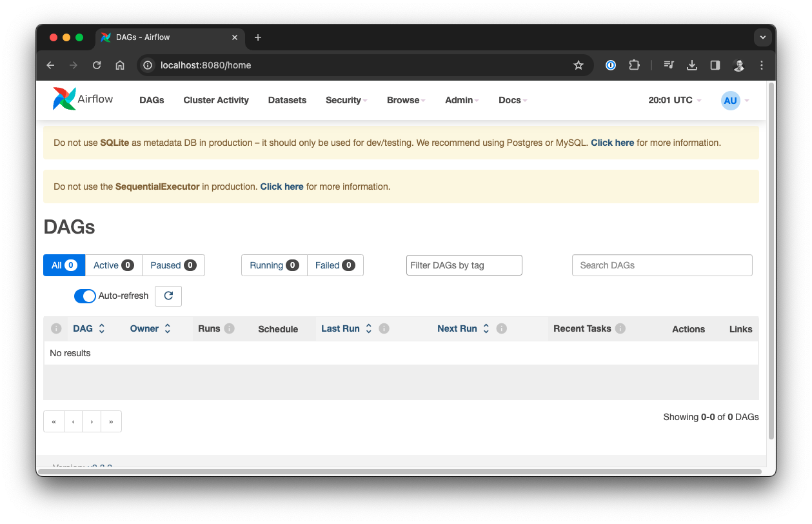Click the Search DAGs input field
The height and width of the screenshot is (524, 812).
pyautogui.click(x=662, y=265)
